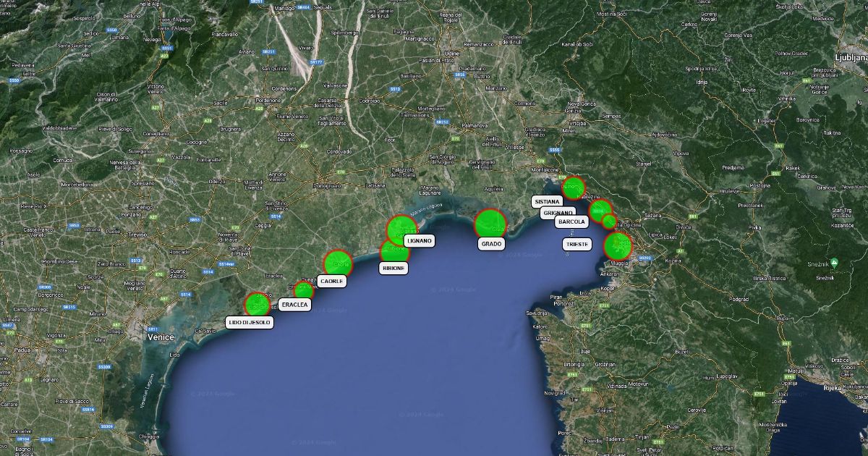This screenshot has width=868, height=456.
Task: Open the LIDO DI JESOLO label
Action: tap(250, 322)
